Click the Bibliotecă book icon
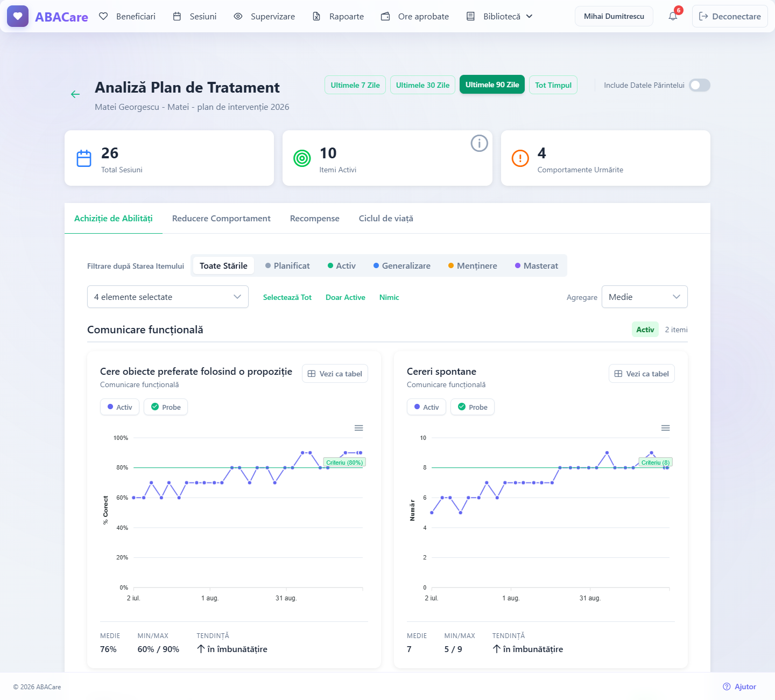Viewport: 775px width, 700px height. coord(470,16)
